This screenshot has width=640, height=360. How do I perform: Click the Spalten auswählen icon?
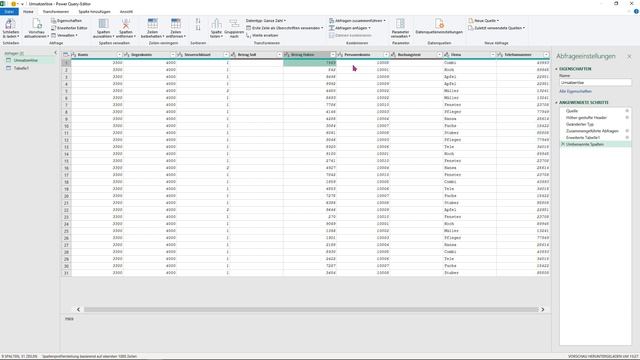point(103,24)
